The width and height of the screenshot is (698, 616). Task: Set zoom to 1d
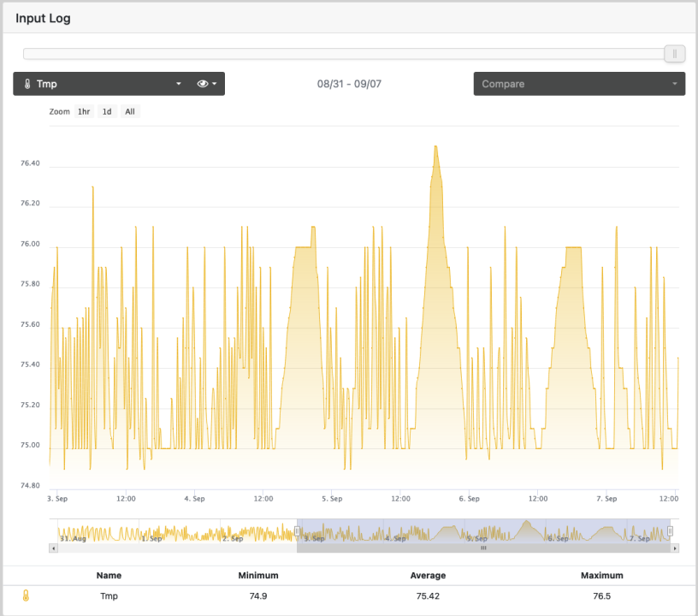[x=107, y=112]
